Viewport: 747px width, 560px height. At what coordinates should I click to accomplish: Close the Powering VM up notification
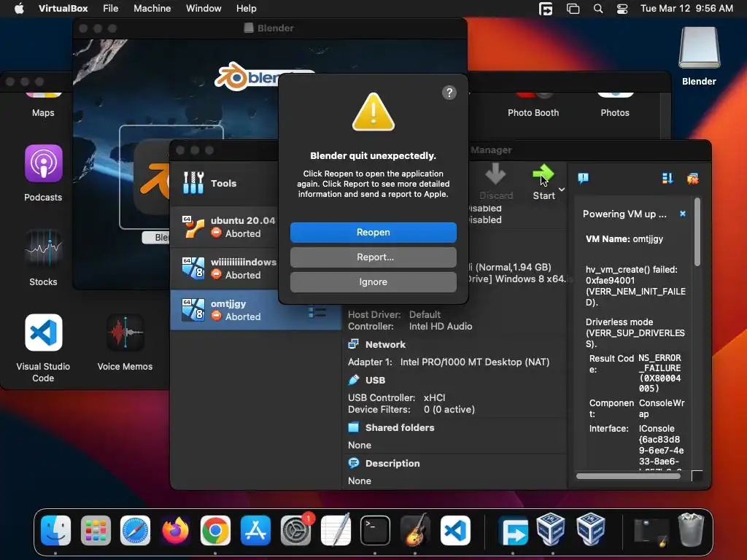coord(683,214)
